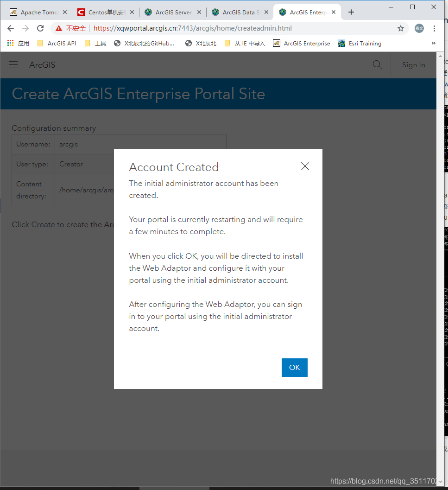Image resolution: width=448 pixels, height=490 pixels.
Task: Click the Sign In link
Action: 413,65
